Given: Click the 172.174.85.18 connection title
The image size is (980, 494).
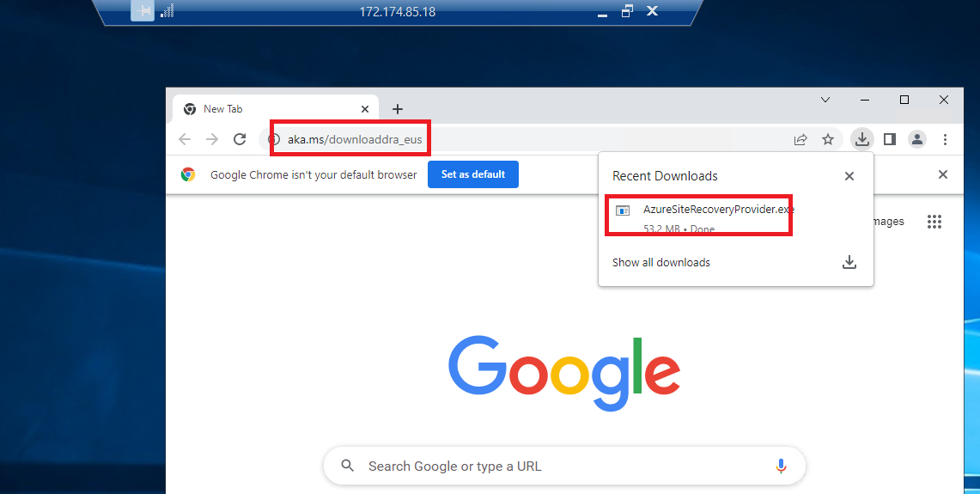Looking at the screenshot, I should (x=398, y=12).
